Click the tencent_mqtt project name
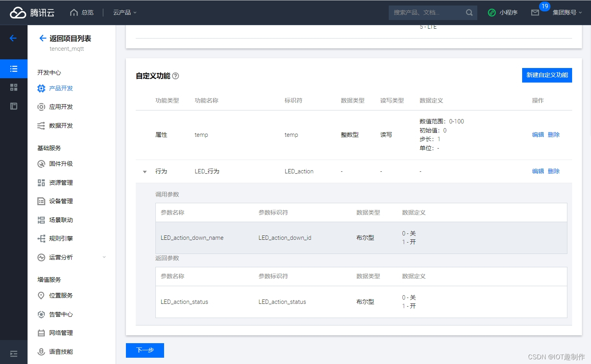Image resolution: width=591 pixels, height=364 pixels. pos(67,49)
